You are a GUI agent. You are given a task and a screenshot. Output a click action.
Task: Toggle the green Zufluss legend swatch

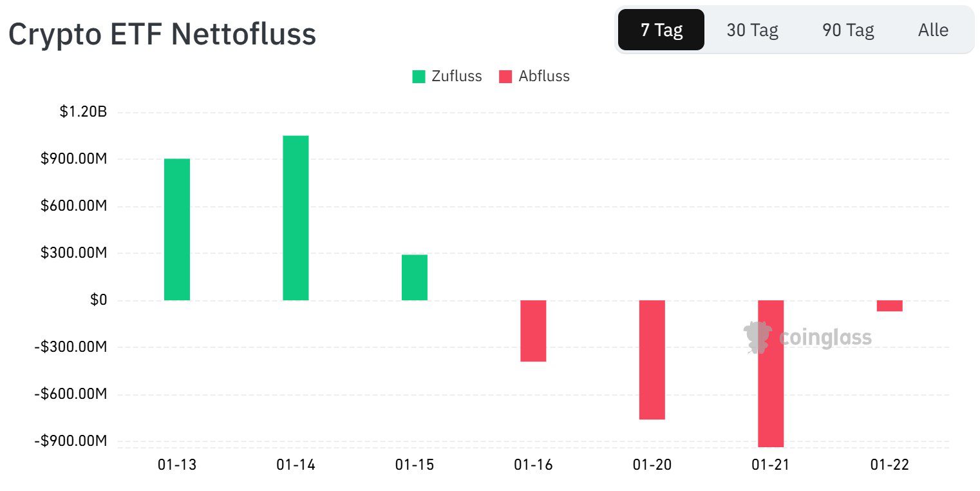tap(419, 77)
